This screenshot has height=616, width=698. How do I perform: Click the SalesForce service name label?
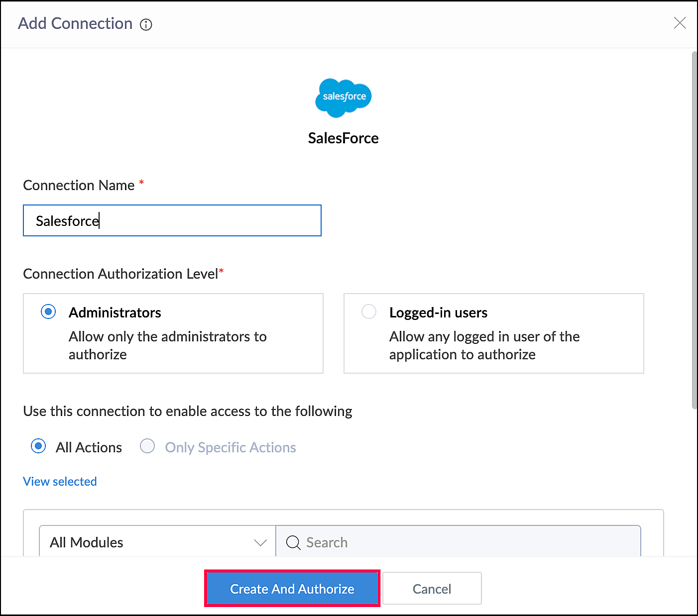coord(343,138)
